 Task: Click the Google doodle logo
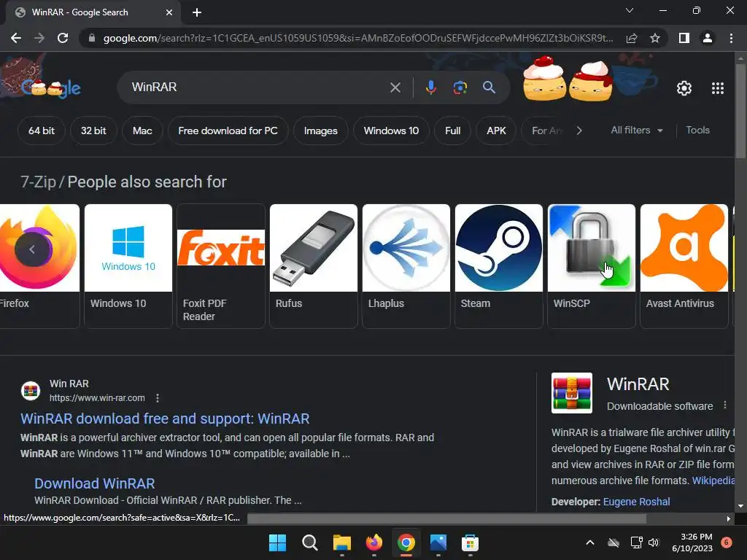(x=51, y=88)
